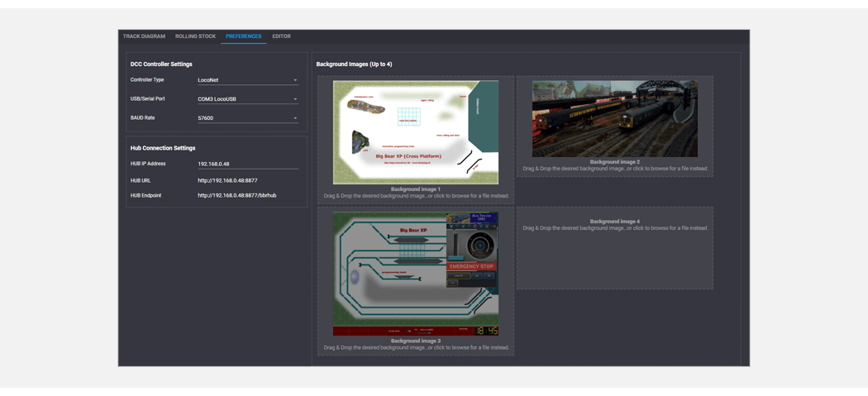Open the Controller Type dropdown showing LocoNet
This screenshot has width=868, height=396.
(x=247, y=80)
